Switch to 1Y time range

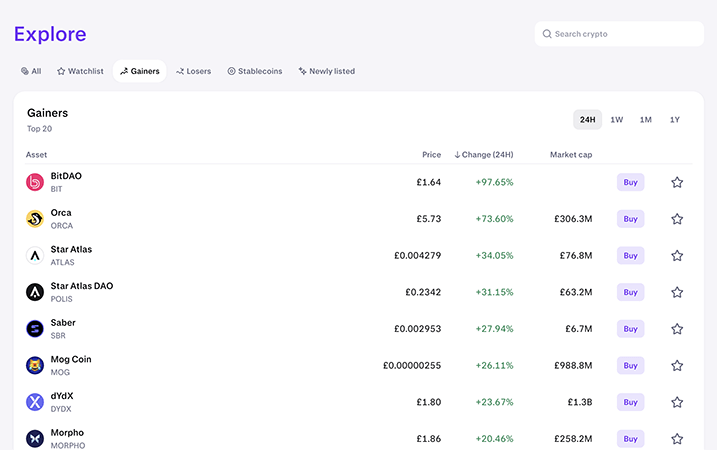click(x=675, y=120)
